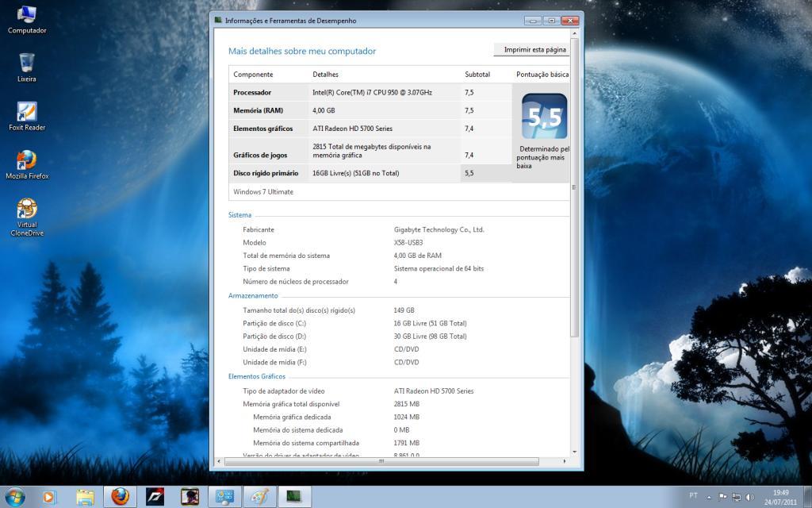The width and height of the screenshot is (812, 508).
Task: Click the vertical scrollbar up arrow
Action: pos(574,33)
